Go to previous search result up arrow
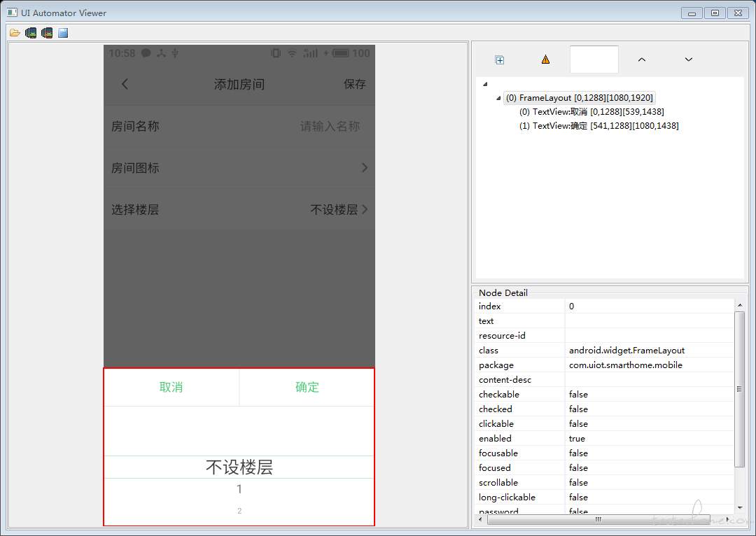Viewport: 756px width, 536px height. point(642,59)
